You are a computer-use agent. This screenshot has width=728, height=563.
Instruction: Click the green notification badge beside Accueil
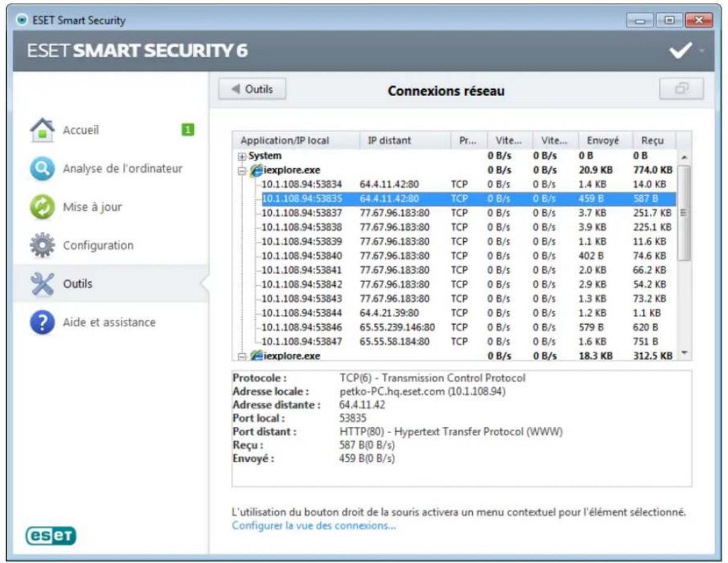(x=188, y=130)
